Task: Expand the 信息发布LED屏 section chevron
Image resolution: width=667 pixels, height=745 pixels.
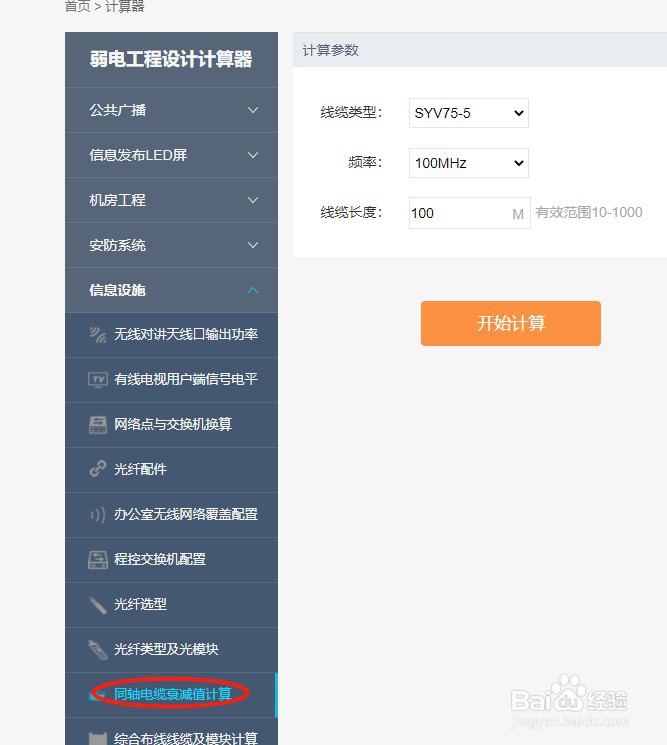Action: [253, 155]
